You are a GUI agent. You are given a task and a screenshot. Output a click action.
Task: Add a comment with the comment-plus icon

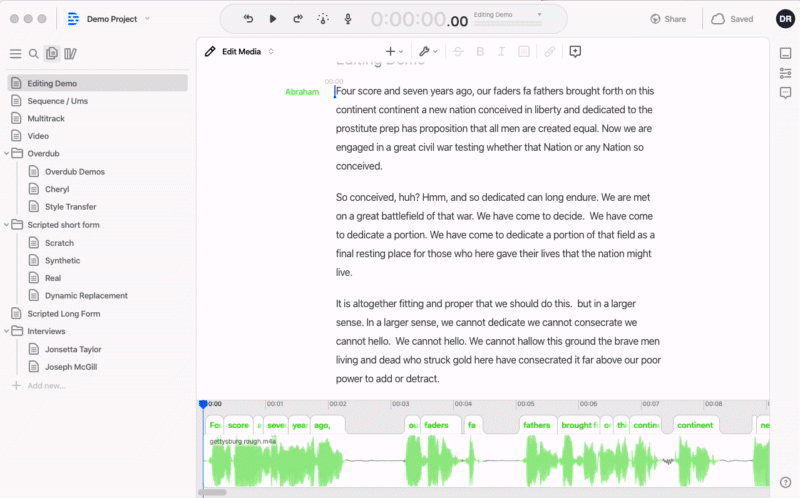pyautogui.click(x=575, y=52)
